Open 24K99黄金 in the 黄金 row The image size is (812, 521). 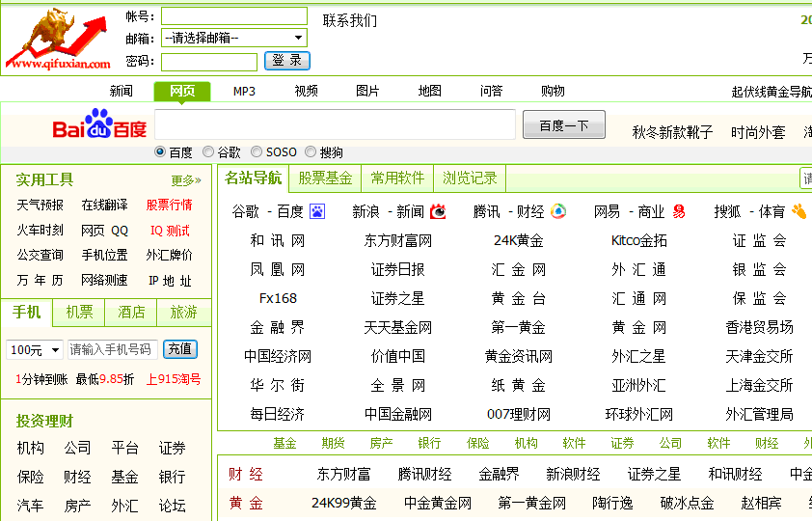coord(344,504)
